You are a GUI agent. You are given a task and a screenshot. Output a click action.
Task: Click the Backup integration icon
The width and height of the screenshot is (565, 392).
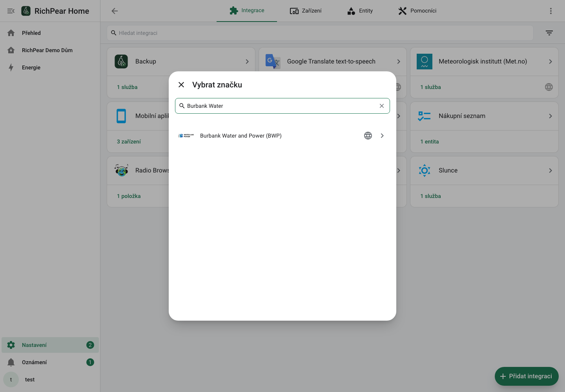point(121,62)
